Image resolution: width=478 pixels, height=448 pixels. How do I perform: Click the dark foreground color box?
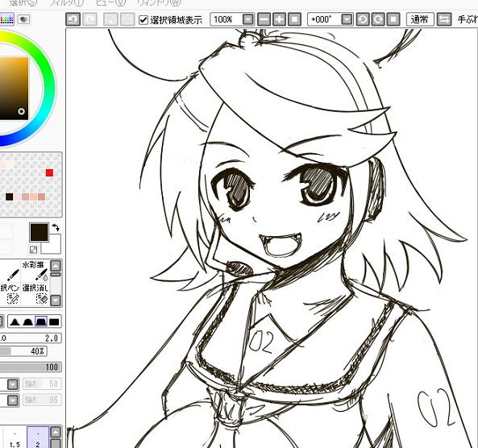(39, 232)
